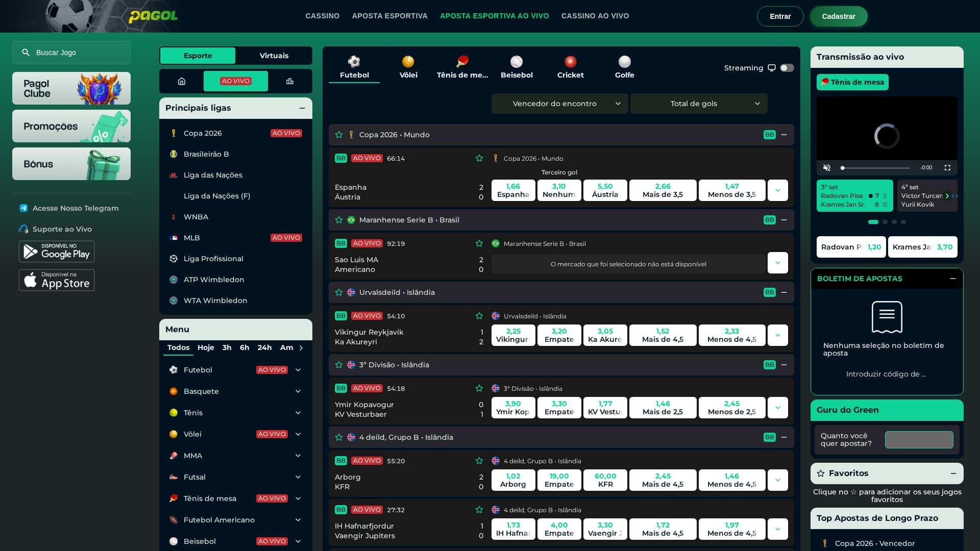Open the Vencedor do encontro dropdown

(x=560, y=104)
